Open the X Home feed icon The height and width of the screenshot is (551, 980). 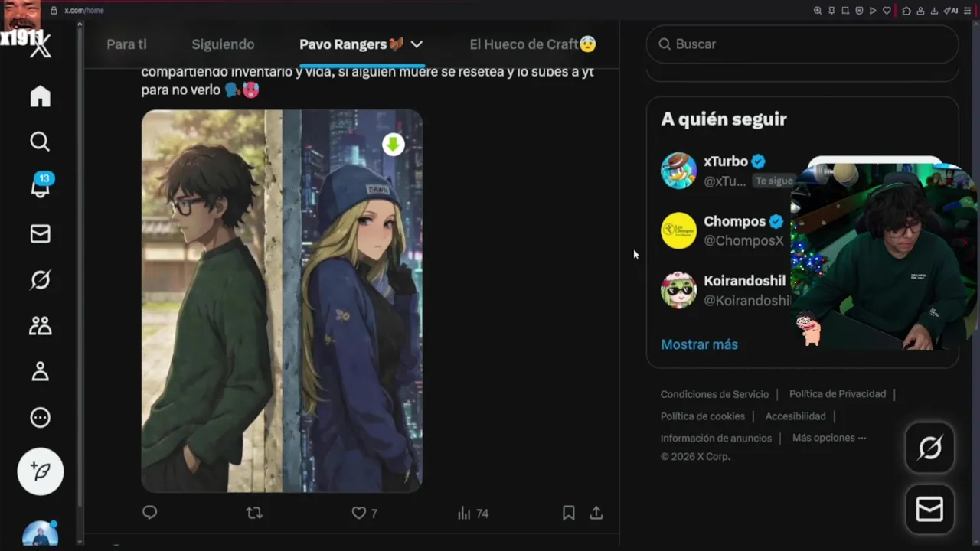coord(40,96)
